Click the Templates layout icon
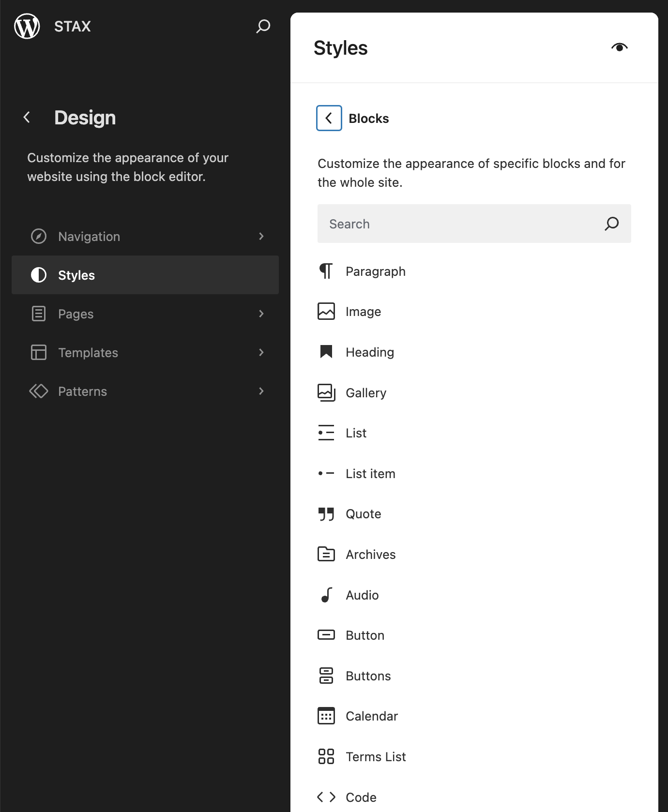 click(39, 352)
